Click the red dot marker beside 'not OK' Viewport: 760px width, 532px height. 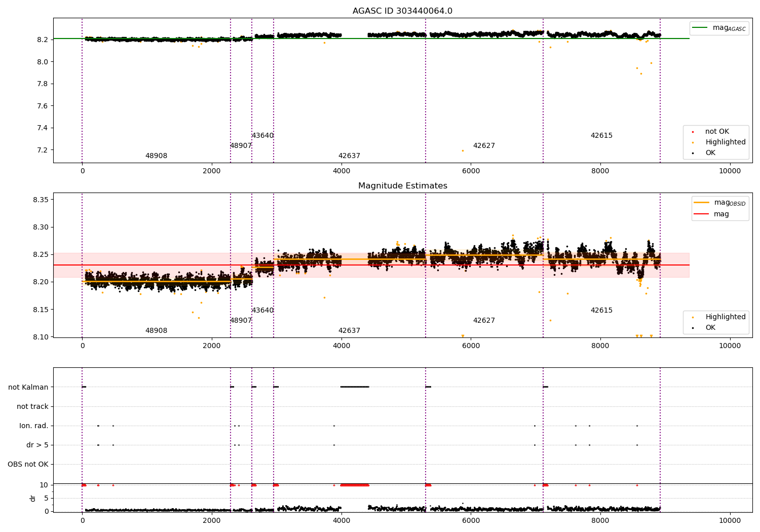[693, 132]
